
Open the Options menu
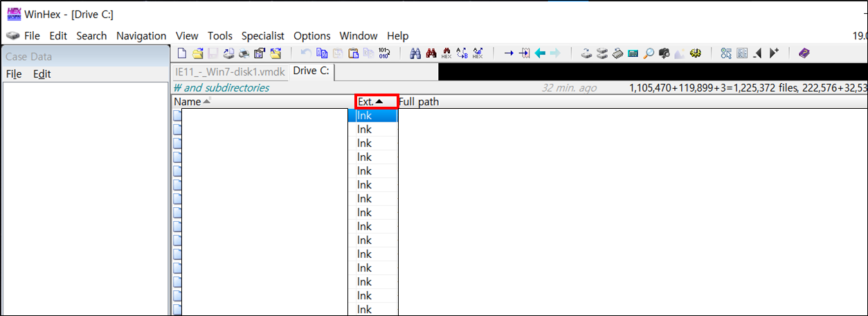(x=312, y=35)
